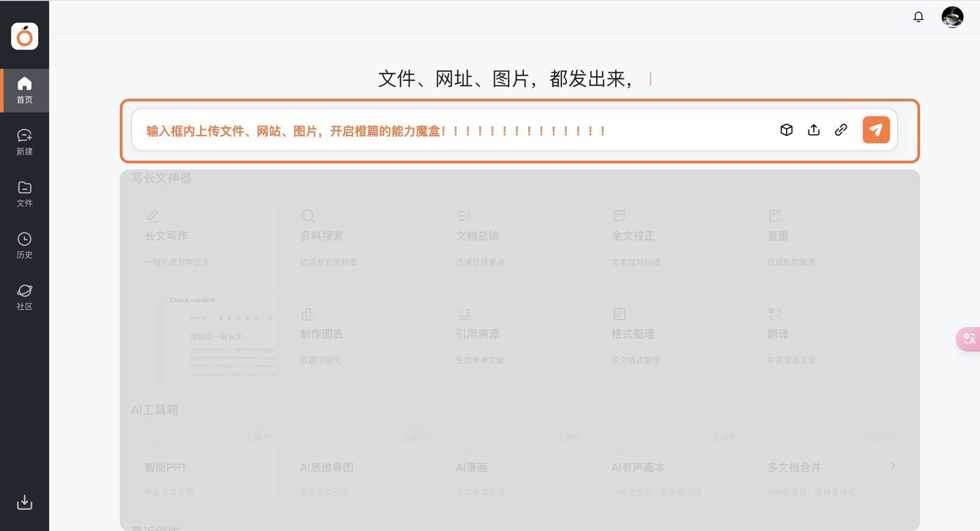Open the AI思维导图 mind map tool
The image size is (980, 531).
[354, 467]
